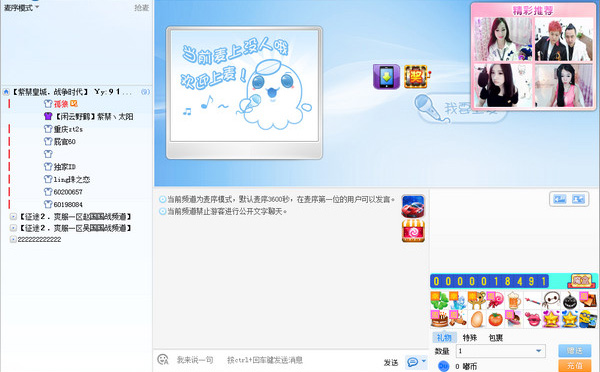
Task: Select the tomato gift
Action: 496,319
